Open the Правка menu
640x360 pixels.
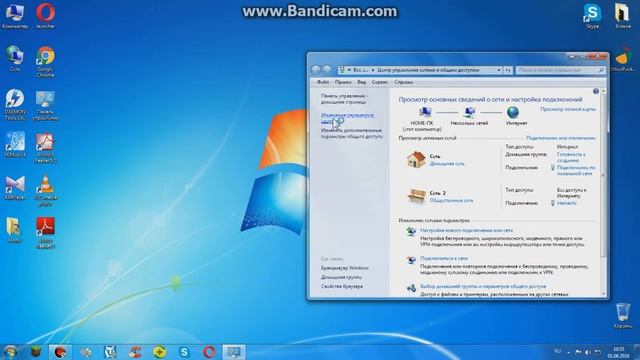coord(343,82)
